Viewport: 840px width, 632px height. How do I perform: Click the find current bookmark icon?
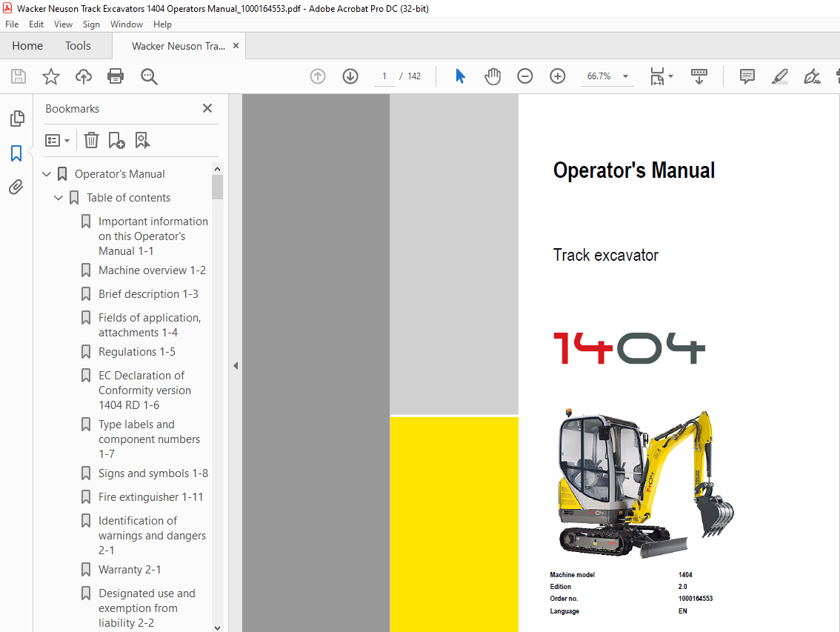click(x=142, y=141)
